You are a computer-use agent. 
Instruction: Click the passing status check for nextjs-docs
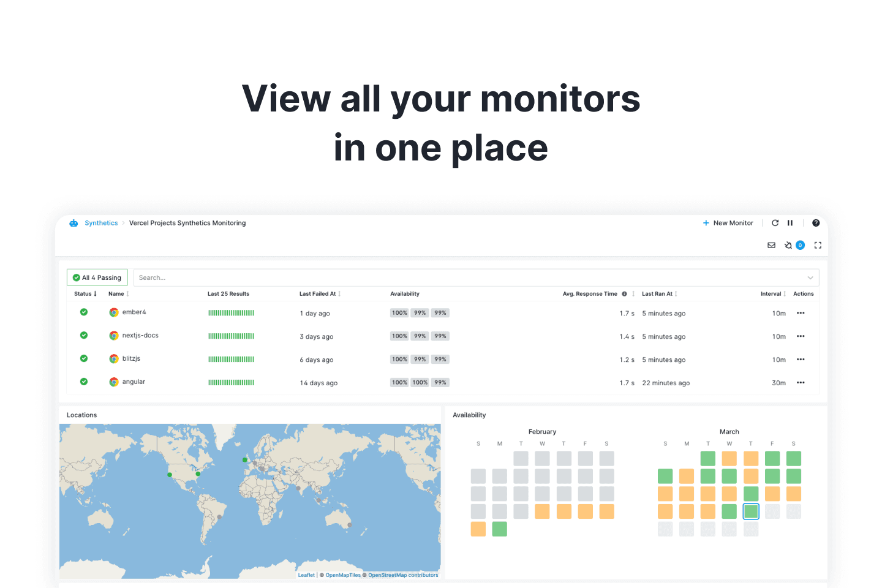pyautogui.click(x=84, y=335)
